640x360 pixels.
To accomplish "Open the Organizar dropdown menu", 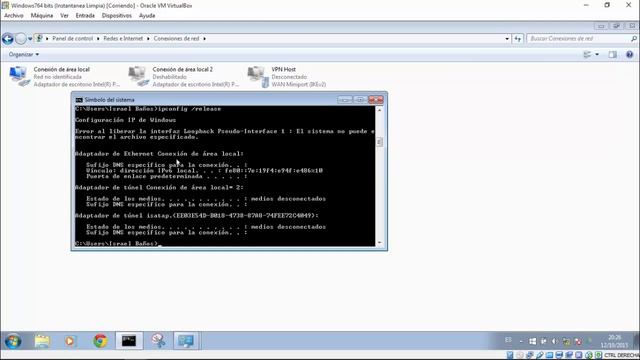I will 24,54.
